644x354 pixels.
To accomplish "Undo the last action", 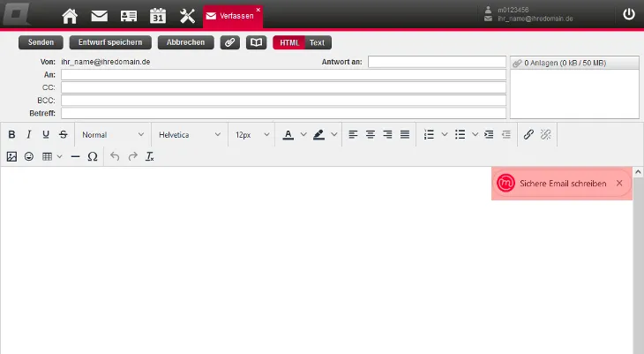I will [x=115, y=156].
